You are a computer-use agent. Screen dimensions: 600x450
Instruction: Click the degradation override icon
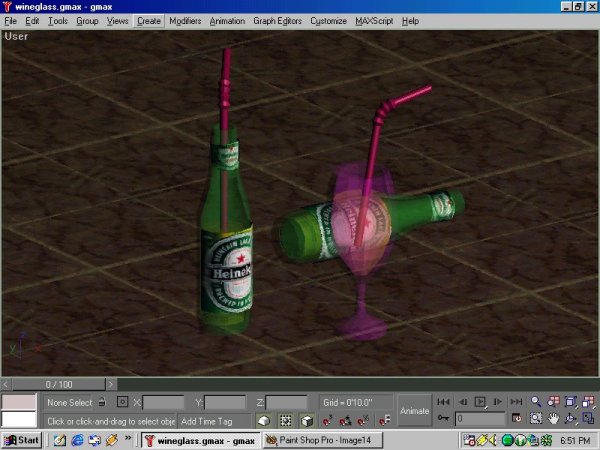[x=264, y=421]
